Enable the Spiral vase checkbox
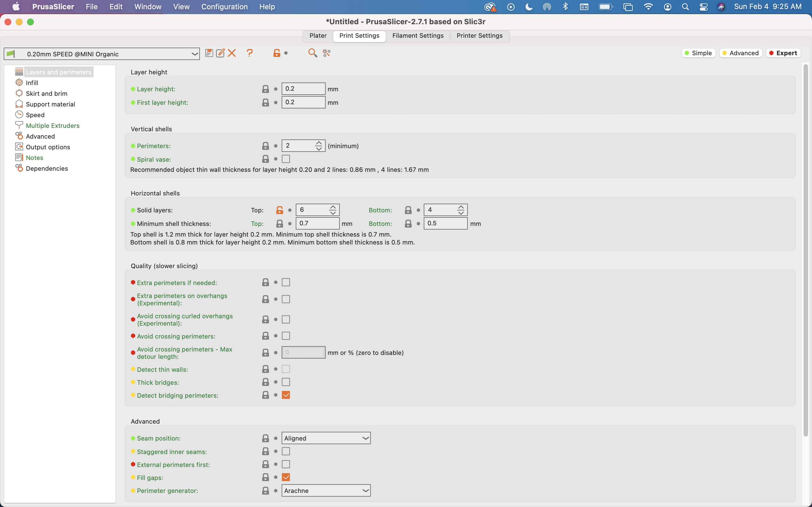The width and height of the screenshot is (812, 507). (x=286, y=159)
